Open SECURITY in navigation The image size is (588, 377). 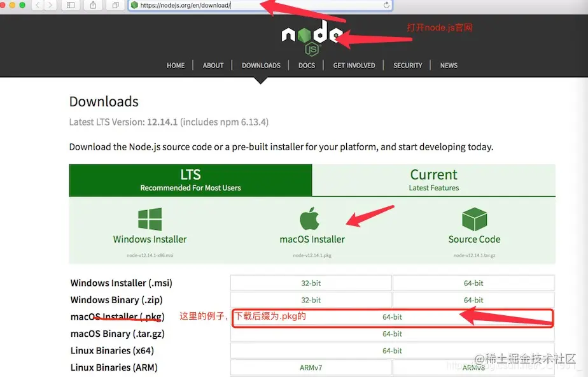408,65
